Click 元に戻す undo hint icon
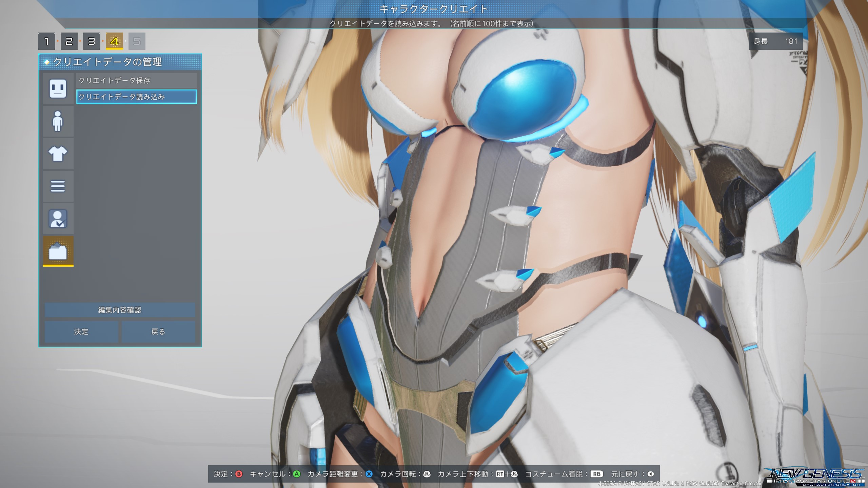868x488 pixels. pyautogui.click(x=650, y=474)
